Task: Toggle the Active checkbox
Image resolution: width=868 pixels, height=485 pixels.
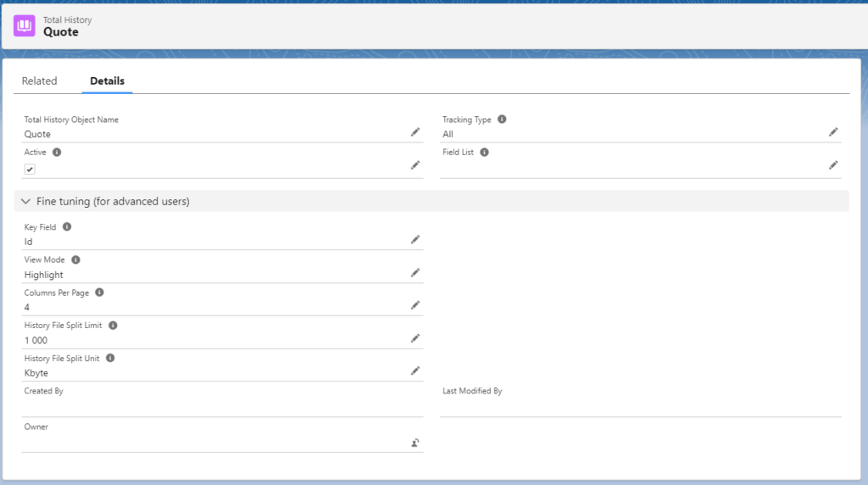Action: 30,170
